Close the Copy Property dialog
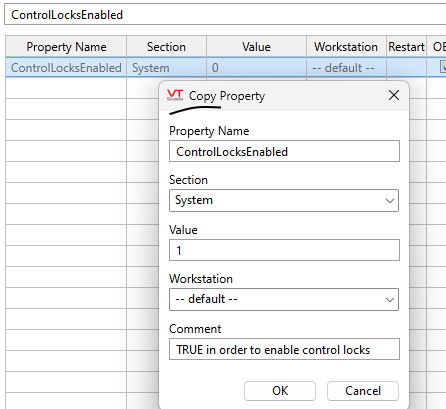 pyautogui.click(x=394, y=95)
